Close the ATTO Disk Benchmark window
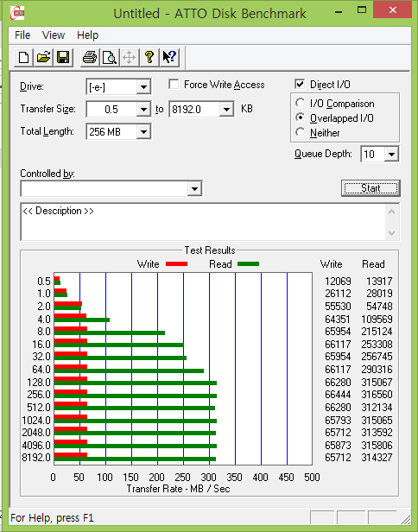The image size is (418, 532). (393, 10)
